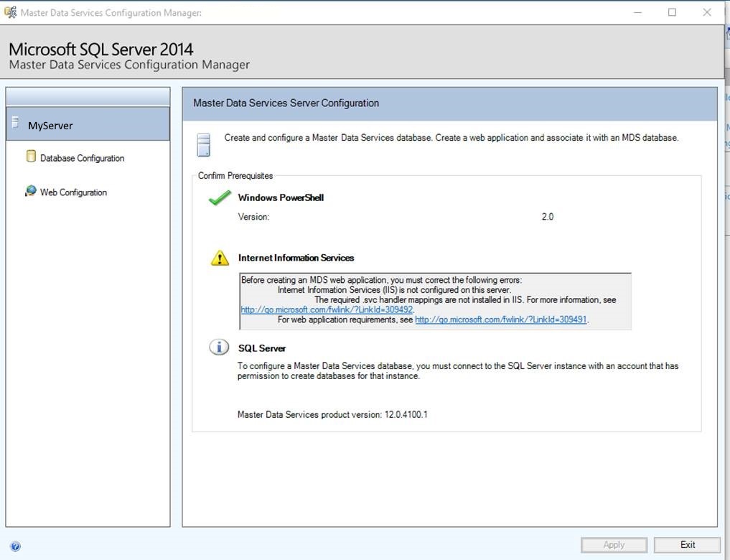730x560 pixels.
Task: Click the Web Configuration globe icon
Action: coord(31,191)
